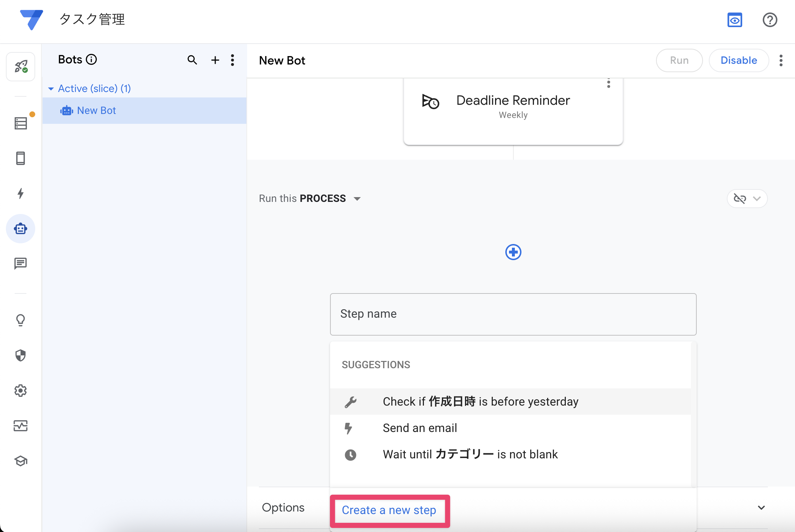
Task: Select Wait until カテゴリー is not blank
Action: pyautogui.click(x=470, y=454)
